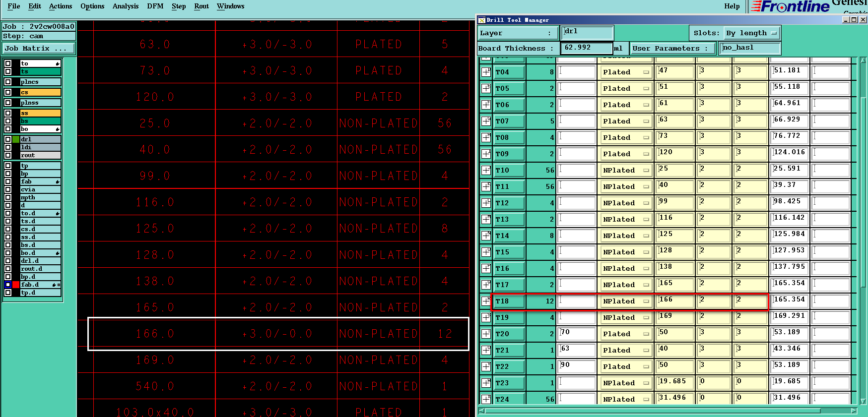Screen dimensions: 868x417
Task: Click the drill symbol icon for T24
Action: coord(486,399)
